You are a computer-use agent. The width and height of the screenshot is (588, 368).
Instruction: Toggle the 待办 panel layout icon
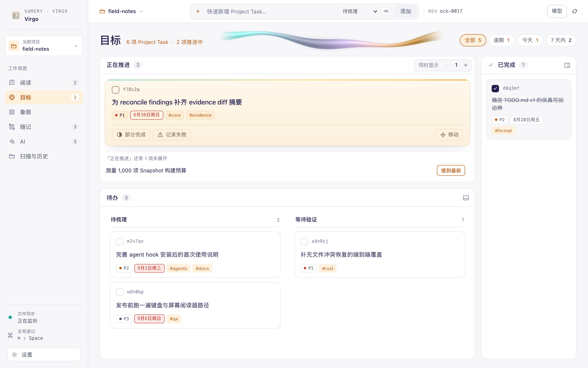coord(466,198)
